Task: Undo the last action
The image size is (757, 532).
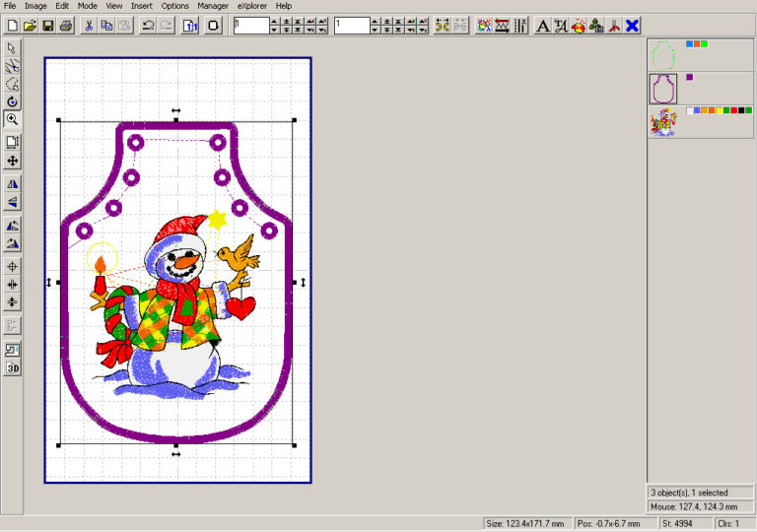Action: tap(148, 26)
